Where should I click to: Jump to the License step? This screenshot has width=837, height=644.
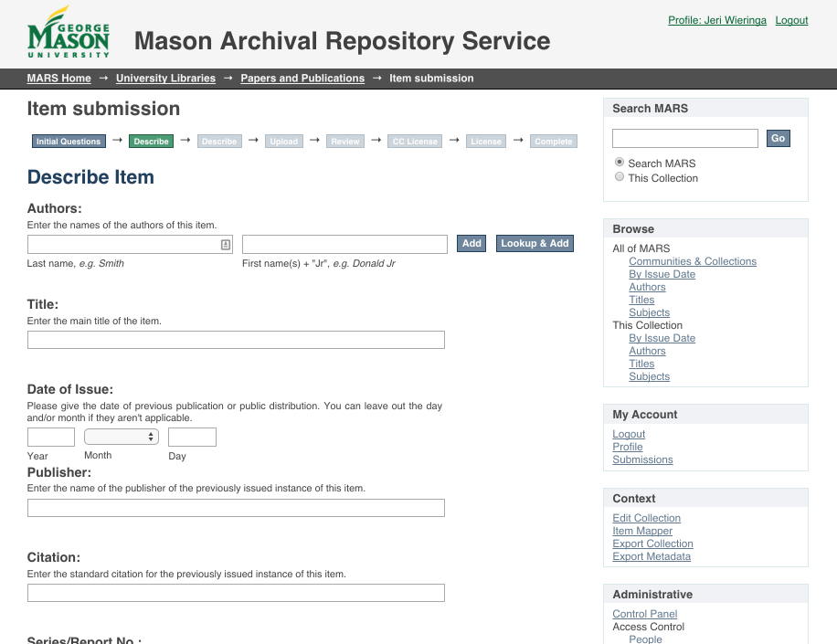pos(486,142)
